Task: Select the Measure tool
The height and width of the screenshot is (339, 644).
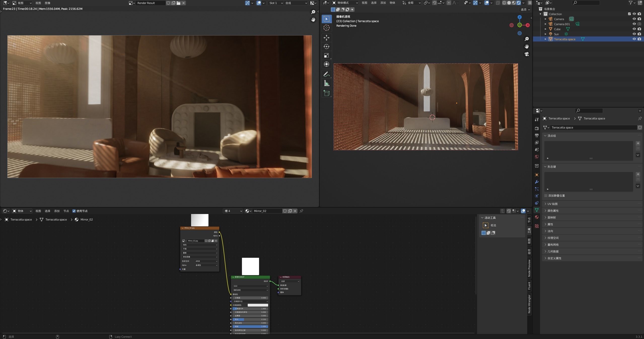Action: coord(327,83)
